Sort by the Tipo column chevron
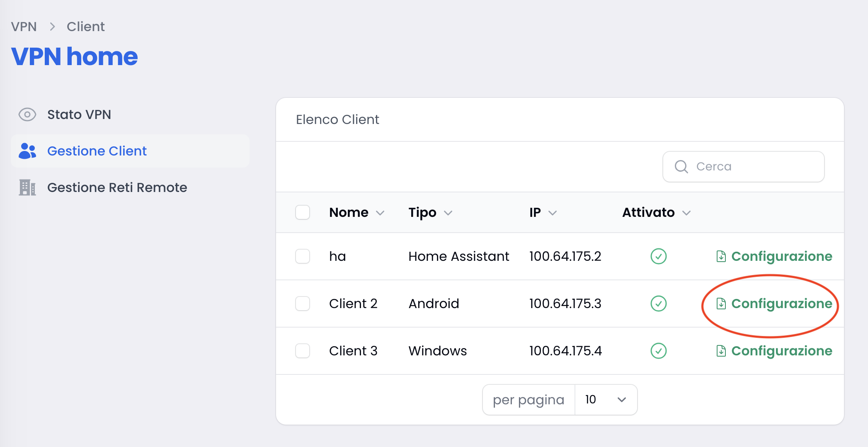The width and height of the screenshot is (868, 447). tap(448, 213)
